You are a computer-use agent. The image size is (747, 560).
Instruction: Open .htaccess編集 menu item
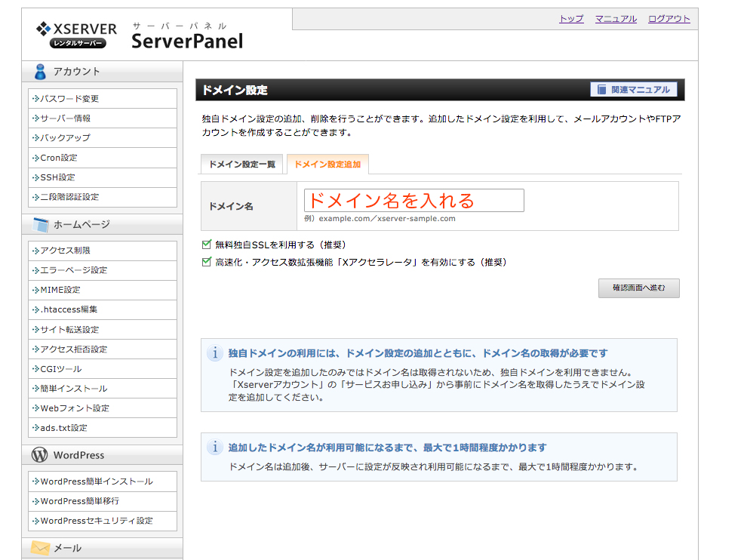pos(103,309)
